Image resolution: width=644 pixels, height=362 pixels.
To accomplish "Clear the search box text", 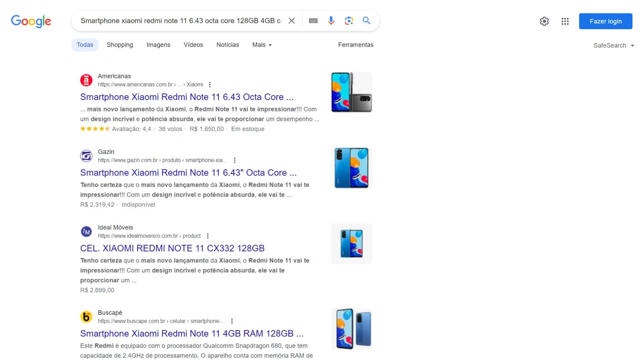I will point(291,21).
